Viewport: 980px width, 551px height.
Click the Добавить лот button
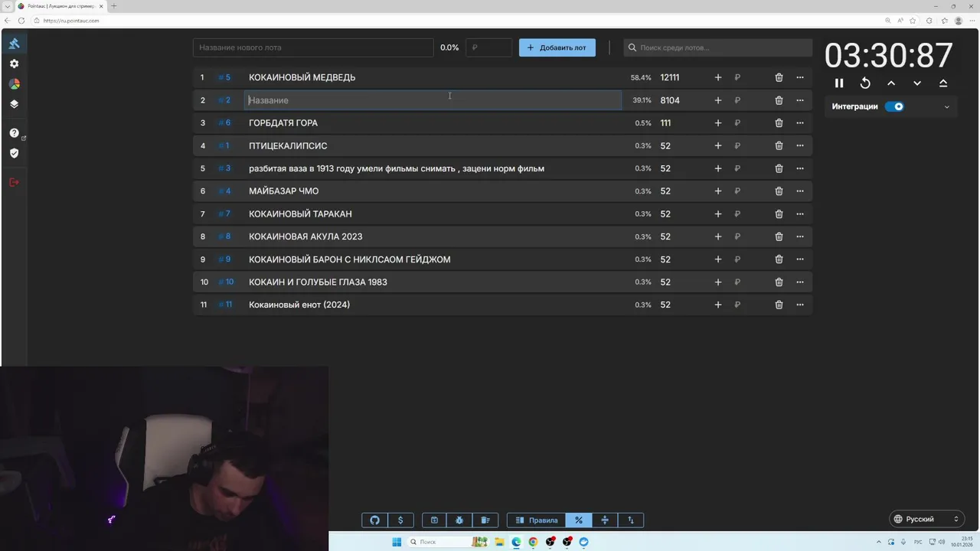click(557, 47)
